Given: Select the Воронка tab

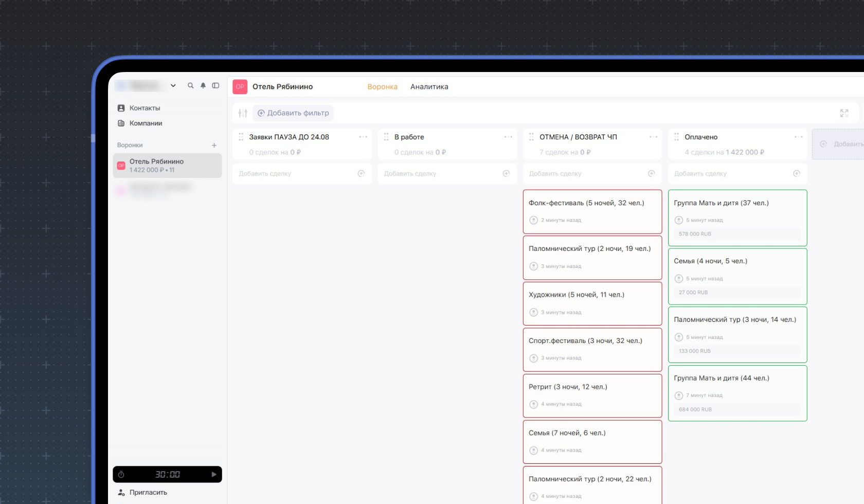Looking at the screenshot, I should pos(383,87).
